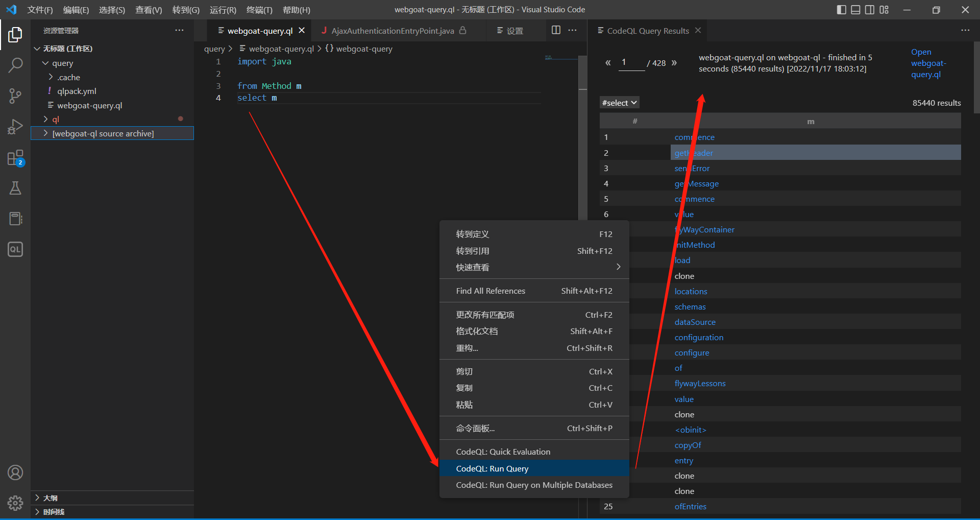Close the CodeQL Query Results tab
Viewport: 980px width, 520px height.
tap(698, 31)
